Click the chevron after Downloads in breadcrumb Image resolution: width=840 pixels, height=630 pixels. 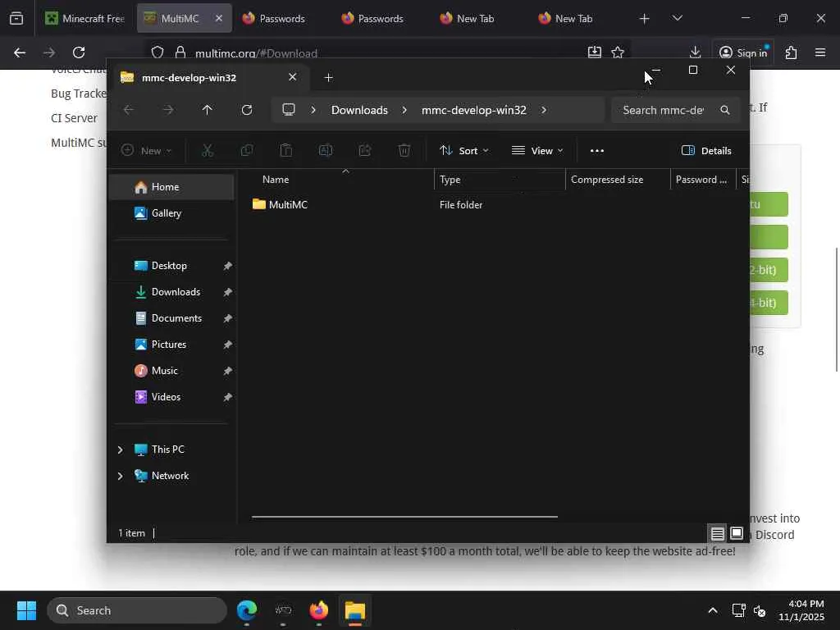[404, 110]
